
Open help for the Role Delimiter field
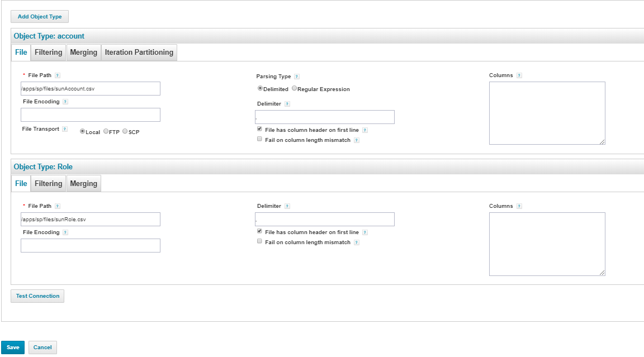pos(287,206)
